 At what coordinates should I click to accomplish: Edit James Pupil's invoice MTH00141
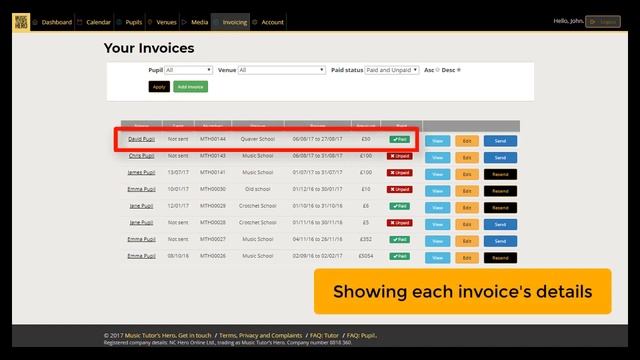coord(467,174)
